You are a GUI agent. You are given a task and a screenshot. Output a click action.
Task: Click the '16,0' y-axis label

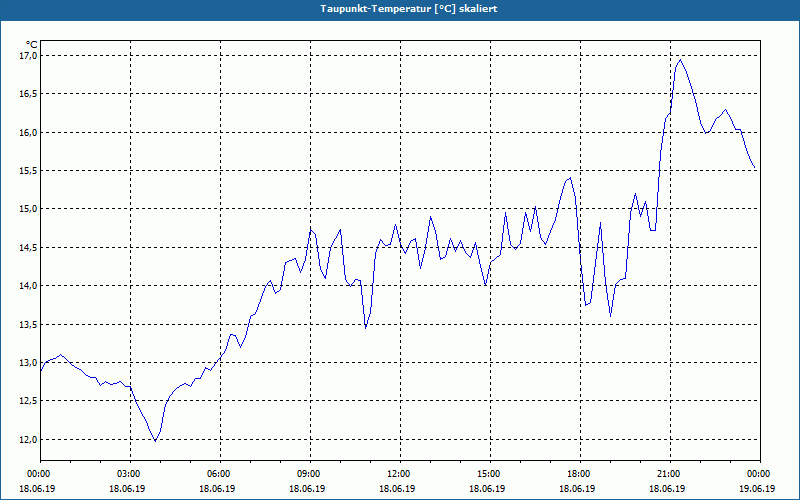(28, 132)
